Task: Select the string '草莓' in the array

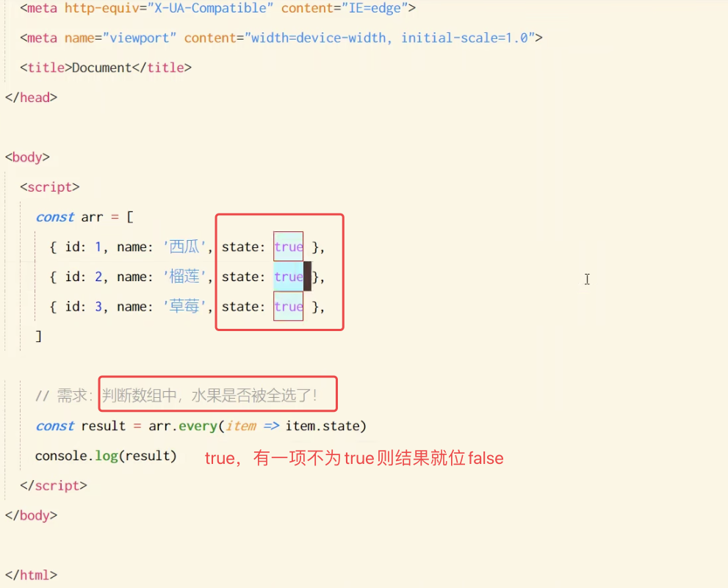Action: tap(184, 306)
